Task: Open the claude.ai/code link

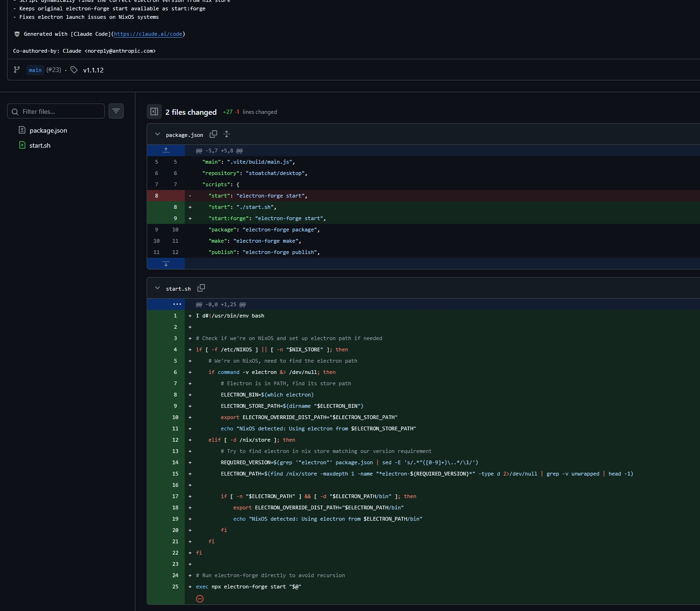Action: click(x=148, y=34)
